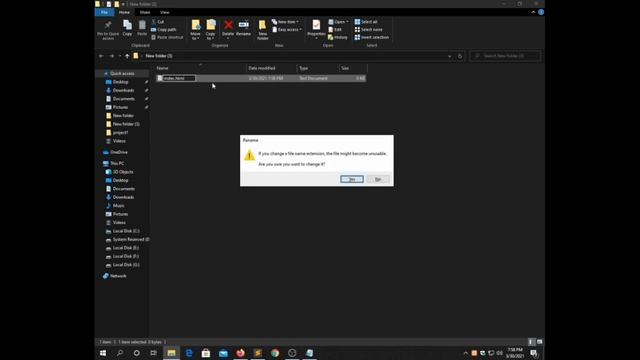The width and height of the screenshot is (640, 360).
Task: Switch to Details view in status bar
Action: click(x=531, y=342)
